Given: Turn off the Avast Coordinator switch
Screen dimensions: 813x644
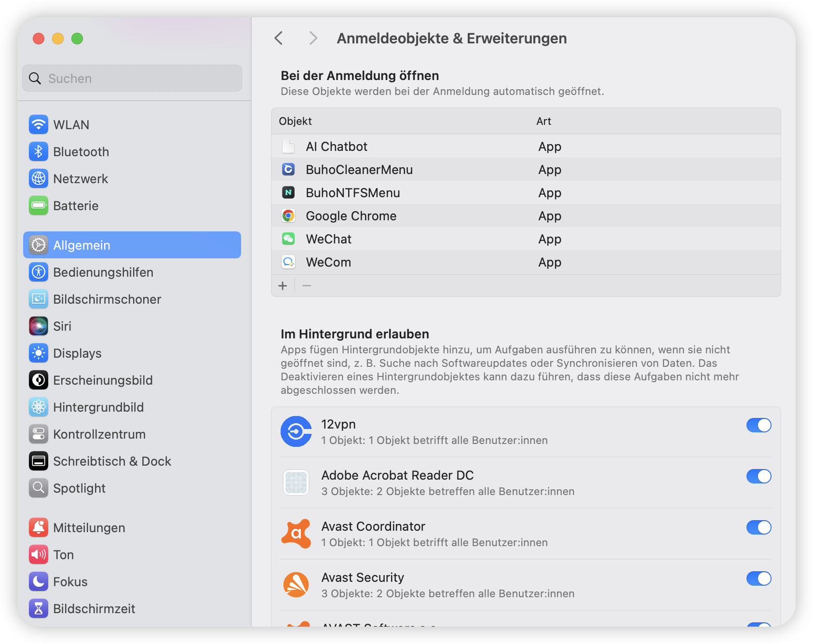Looking at the screenshot, I should point(759,527).
